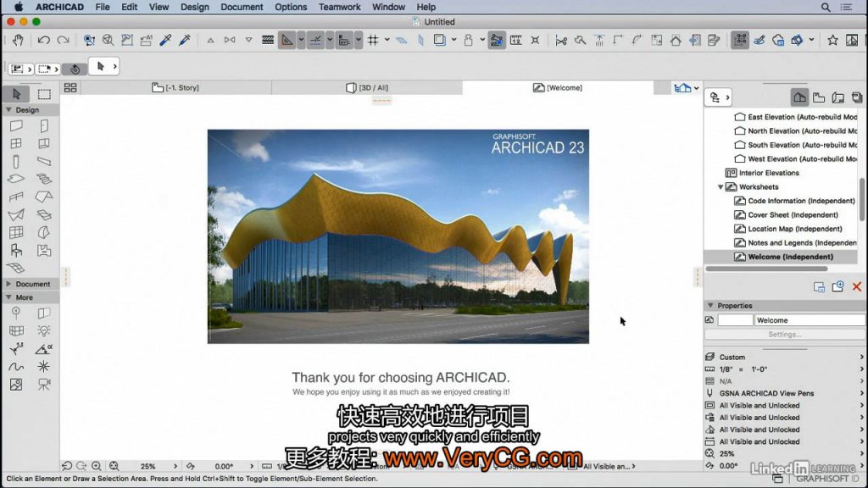Toggle Guide Lines button in toolbar
This screenshot has height=488, width=868.
coord(287,40)
